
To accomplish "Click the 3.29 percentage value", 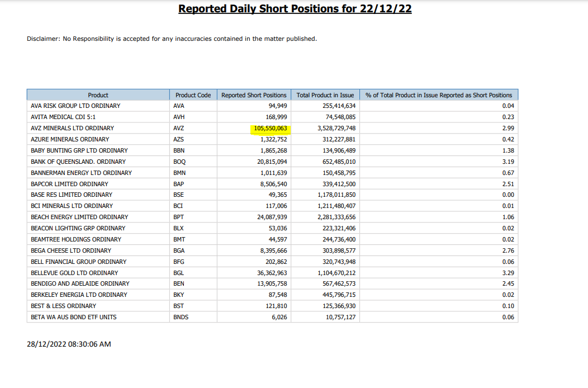I will point(508,273).
